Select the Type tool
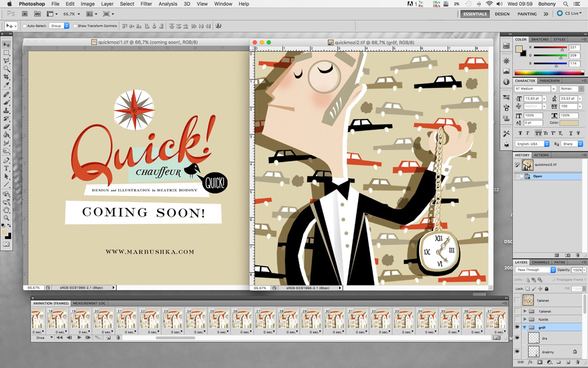The height and width of the screenshot is (368, 588). (6, 168)
